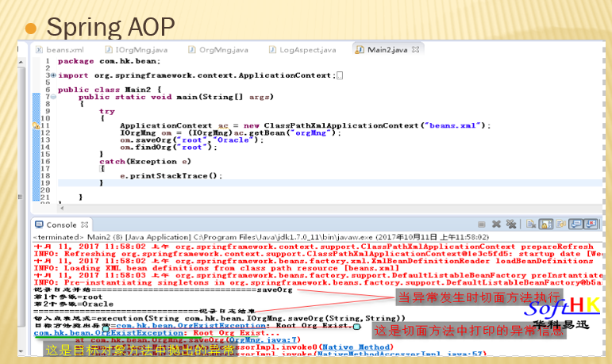Click the editor horizontal scrollbar left arrow
Viewport: 612px width, 364px height.
pyautogui.click(x=62, y=209)
